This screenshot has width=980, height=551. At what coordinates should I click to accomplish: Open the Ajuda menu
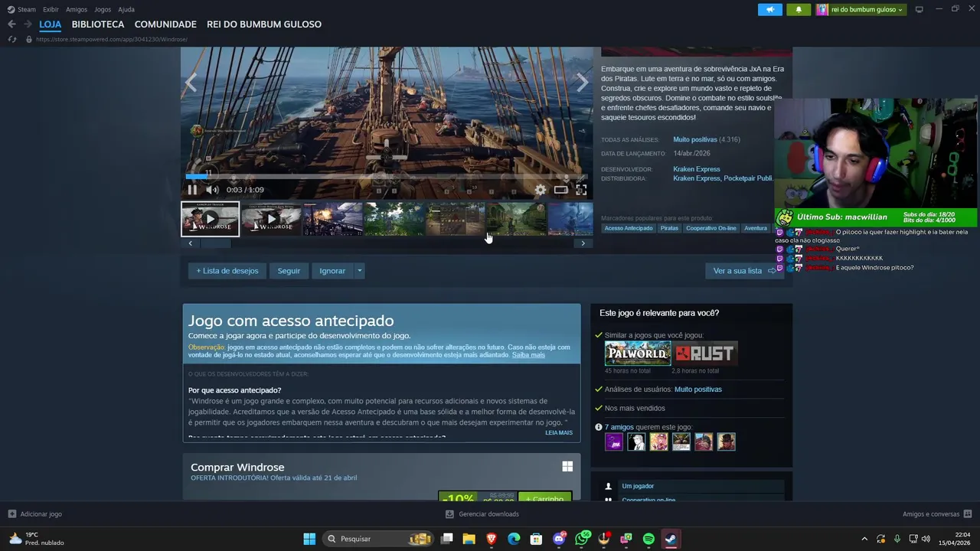pyautogui.click(x=126, y=9)
